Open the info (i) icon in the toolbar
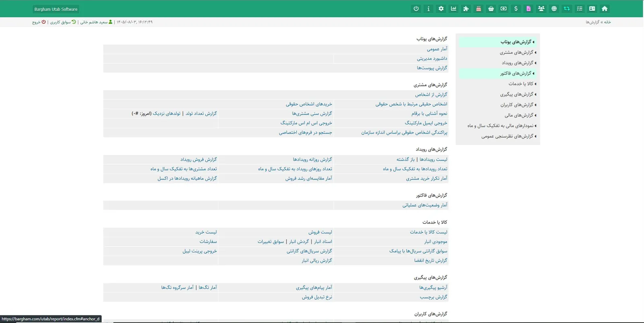Screen dimensions: 644x323 (429, 9)
